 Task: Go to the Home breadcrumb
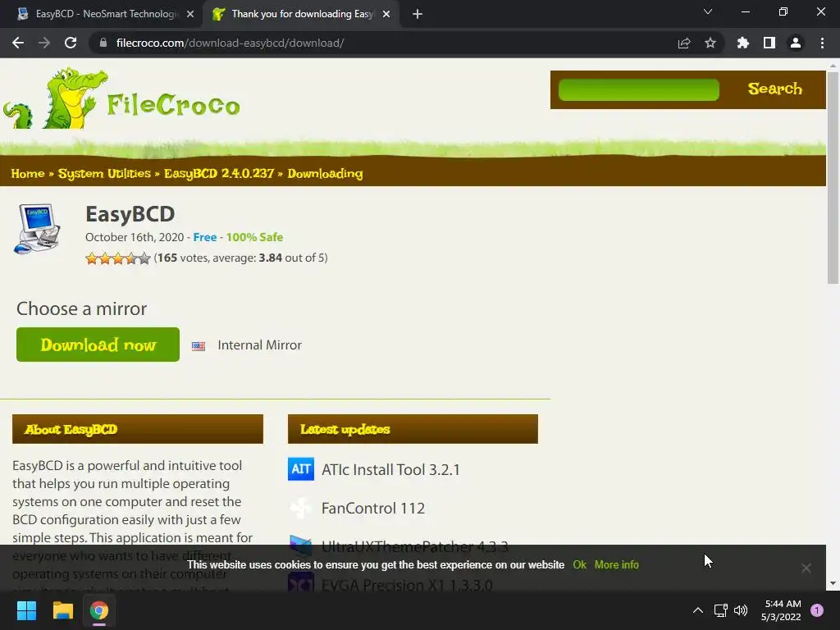28,174
